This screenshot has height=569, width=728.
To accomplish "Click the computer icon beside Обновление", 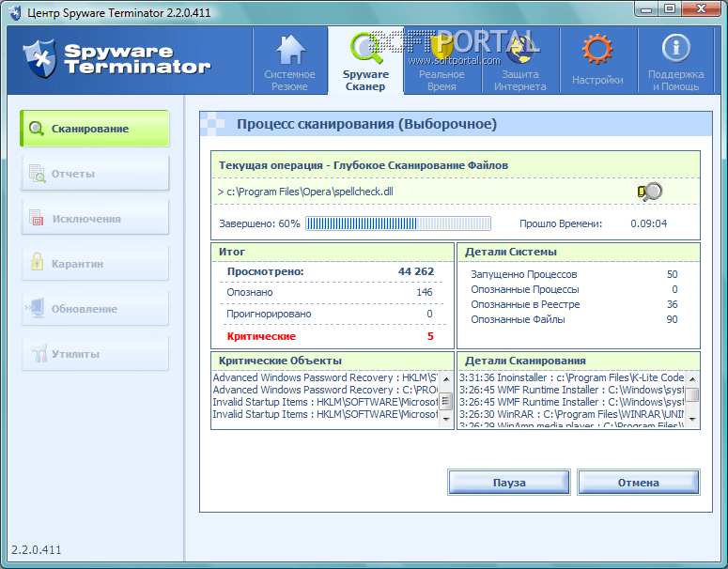I will click(36, 308).
